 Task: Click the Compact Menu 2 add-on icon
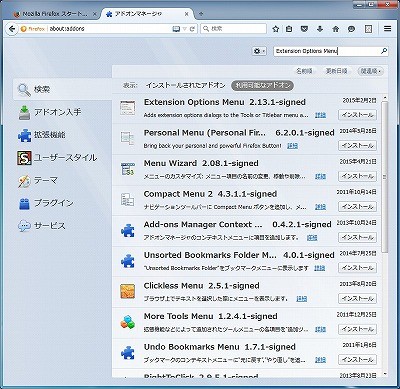click(x=128, y=200)
